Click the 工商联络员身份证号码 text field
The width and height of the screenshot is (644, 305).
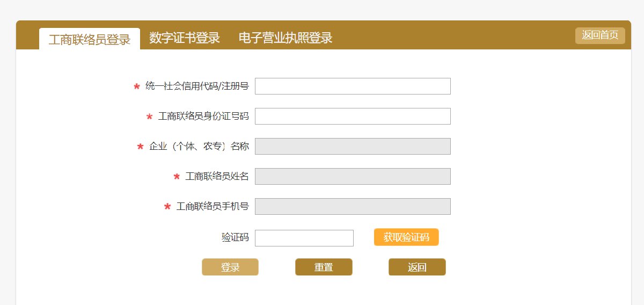coord(353,116)
